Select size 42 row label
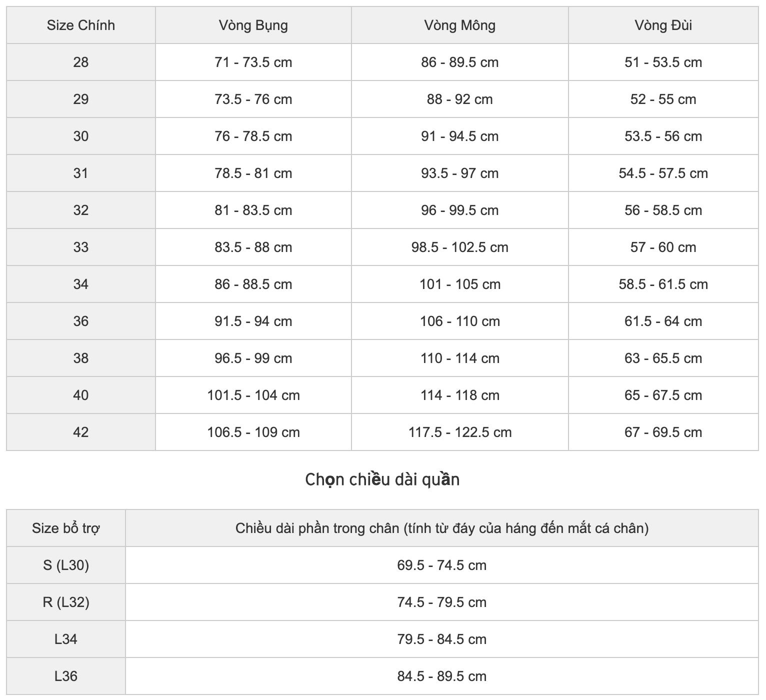This screenshot has height=700, width=766. [x=81, y=432]
